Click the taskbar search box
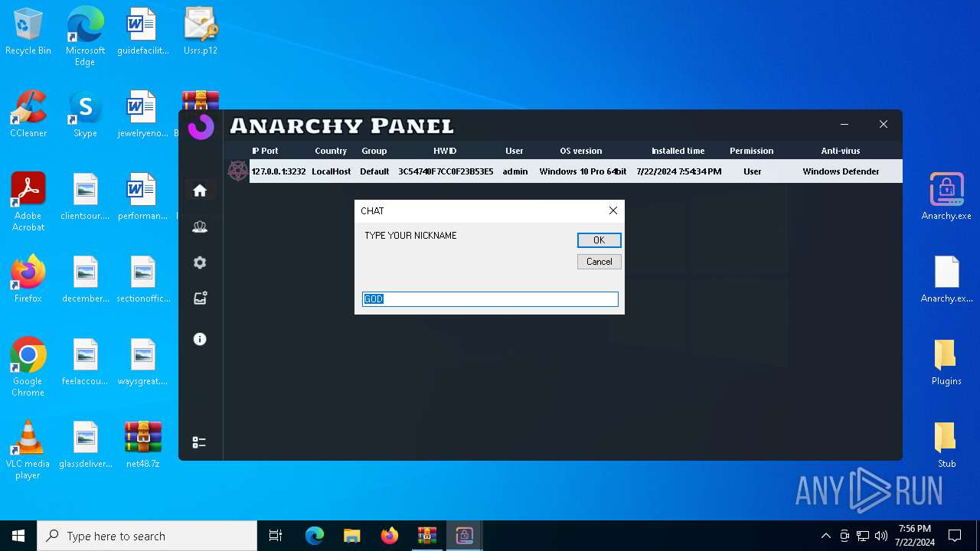This screenshot has height=551, width=980. pos(147,536)
